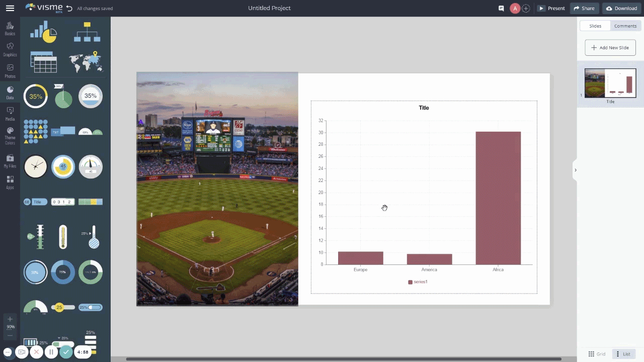The image size is (644, 362).
Task: Zoom out with the minus button
Action: [x=10, y=335]
